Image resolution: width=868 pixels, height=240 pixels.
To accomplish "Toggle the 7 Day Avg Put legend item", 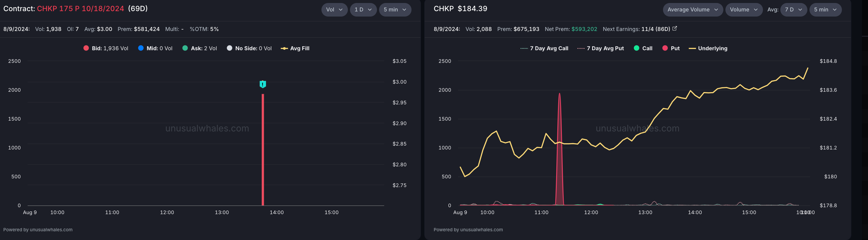I will tap(601, 48).
